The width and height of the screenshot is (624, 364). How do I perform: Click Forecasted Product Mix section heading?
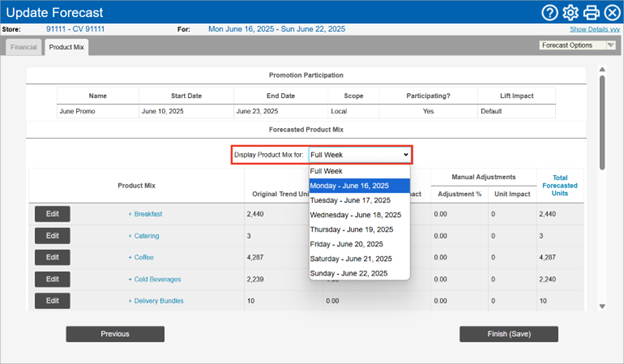click(306, 130)
